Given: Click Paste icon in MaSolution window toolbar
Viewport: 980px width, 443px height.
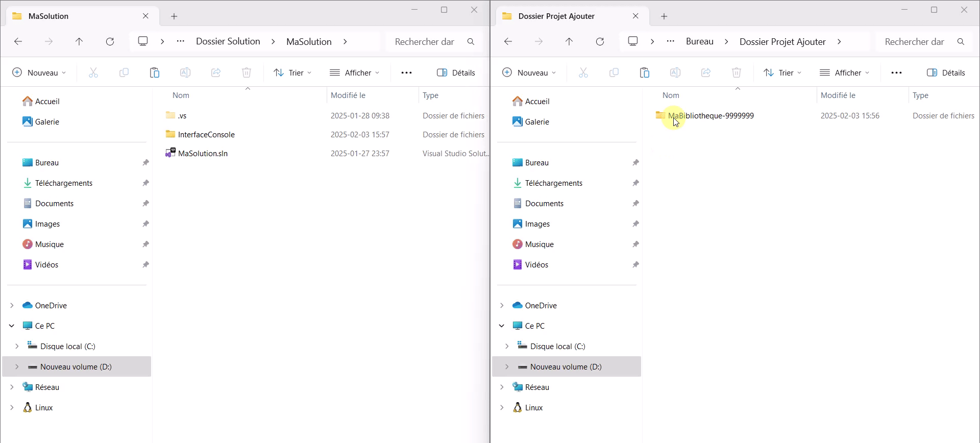Looking at the screenshot, I should click(155, 73).
